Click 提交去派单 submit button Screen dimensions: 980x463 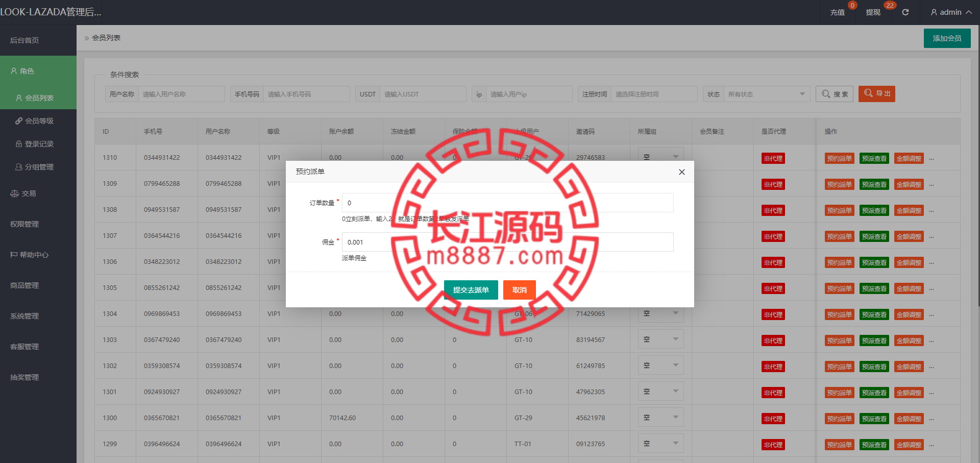(471, 290)
